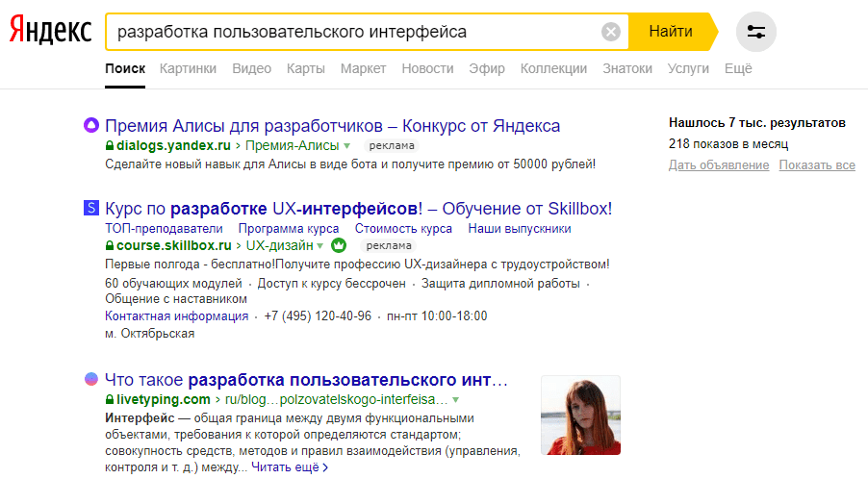Viewport: 868px width, 479px height.
Task: Open the Маркет tab
Action: pos(363,68)
